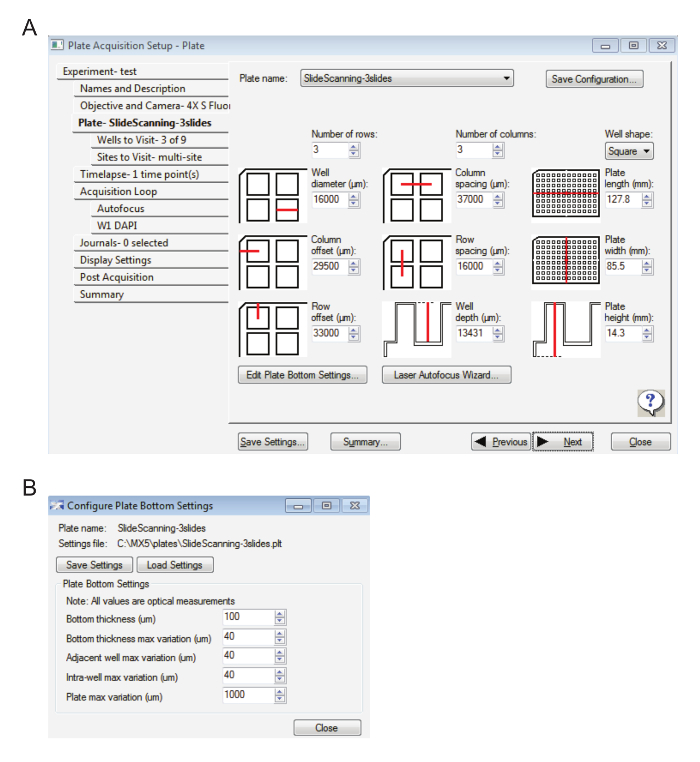
Task: Open Timelapse- 1 time point(s) step
Action: (151, 174)
